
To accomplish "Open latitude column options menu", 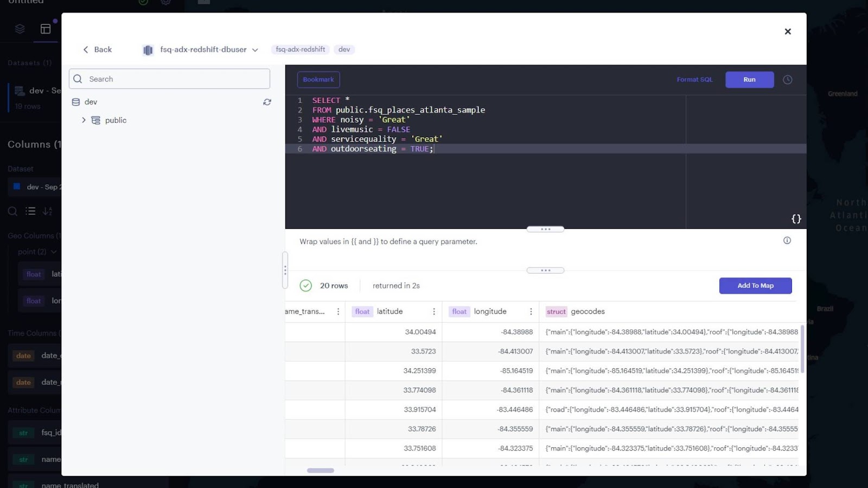I will click(434, 311).
